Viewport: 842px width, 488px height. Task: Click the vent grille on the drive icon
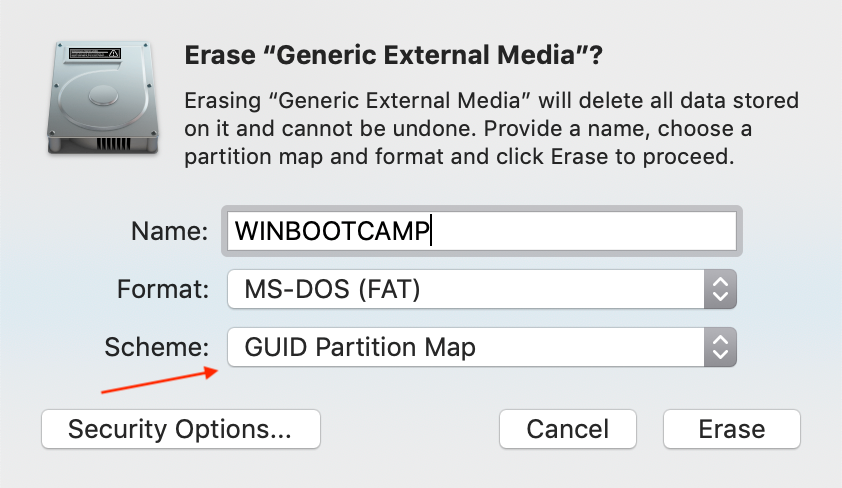pos(113,144)
